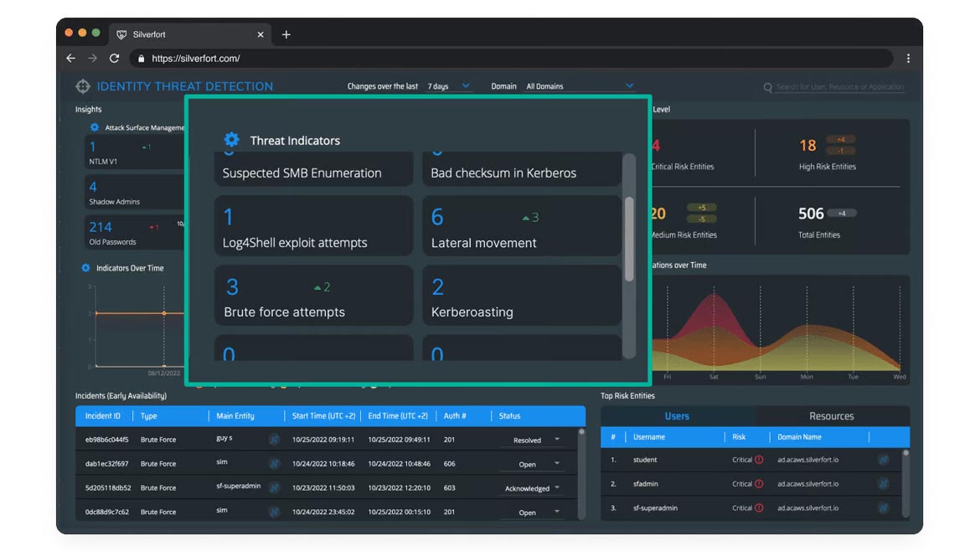Image resolution: width=980 pixels, height=551 pixels.
Task: Click the user, resource or application search field
Action: click(x=838, y=87)
